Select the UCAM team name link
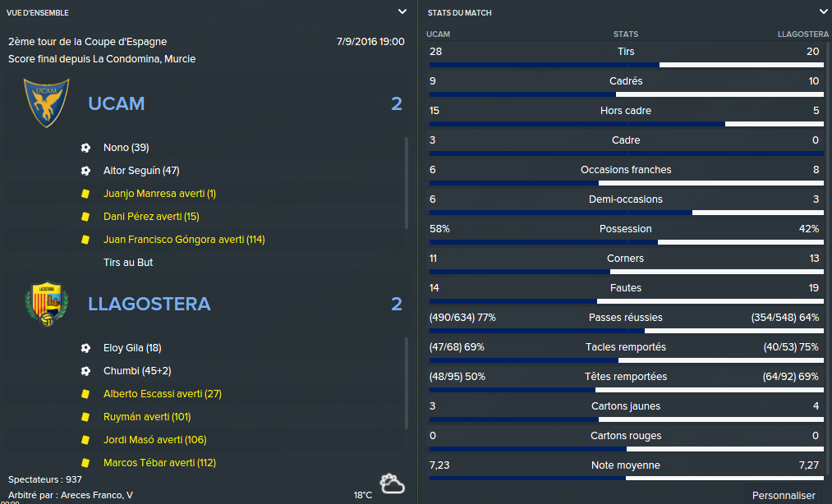The height and width of the screenshot is (504, 832). (x=116, y=103)
